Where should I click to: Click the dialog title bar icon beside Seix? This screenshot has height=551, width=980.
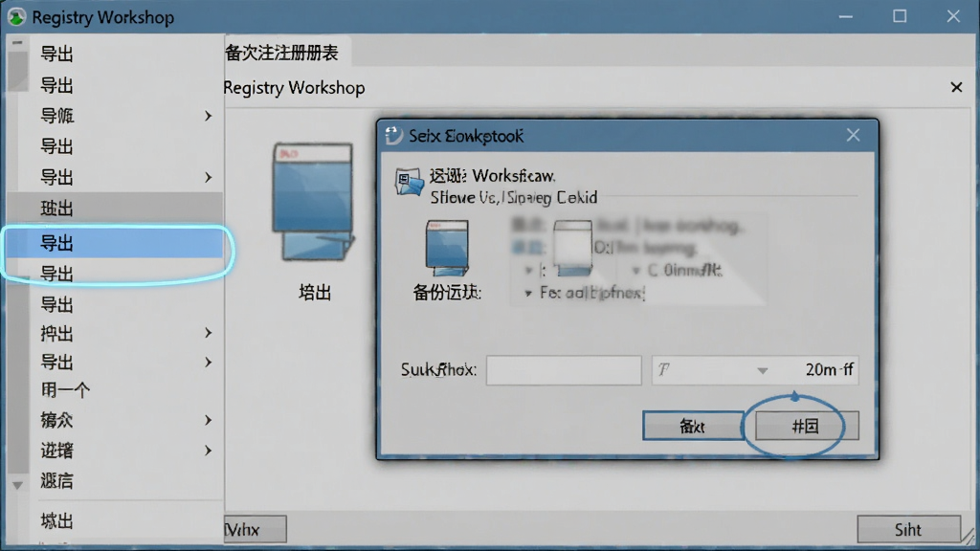coord(393,135)
